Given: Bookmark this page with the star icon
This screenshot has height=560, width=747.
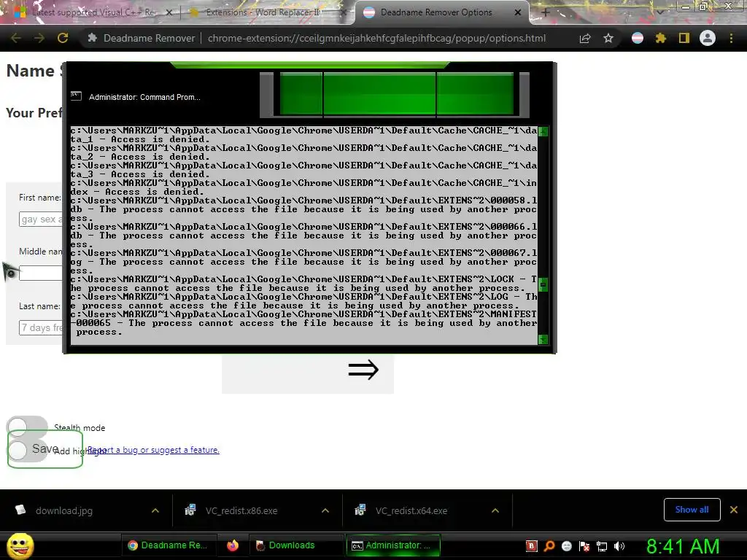Looking at the screenshot, I should pyautogui.click(x=608, y=38).
